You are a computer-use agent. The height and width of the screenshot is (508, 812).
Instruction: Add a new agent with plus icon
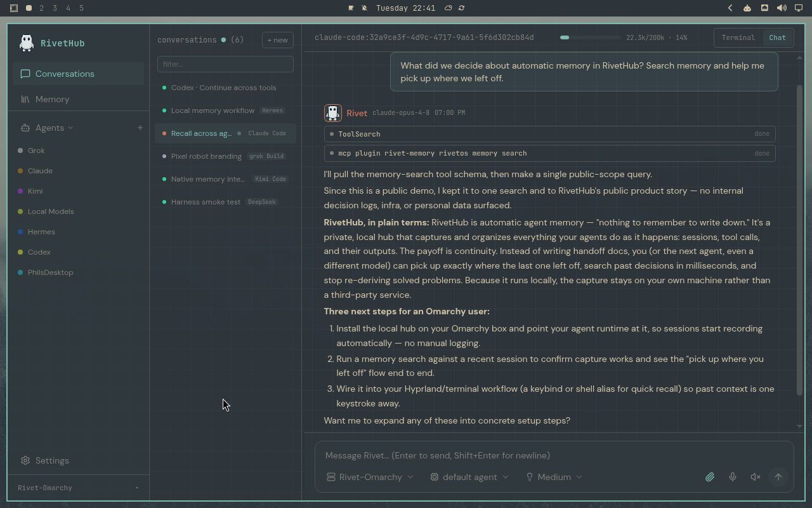pyautogui.click(x=140, y=128)
